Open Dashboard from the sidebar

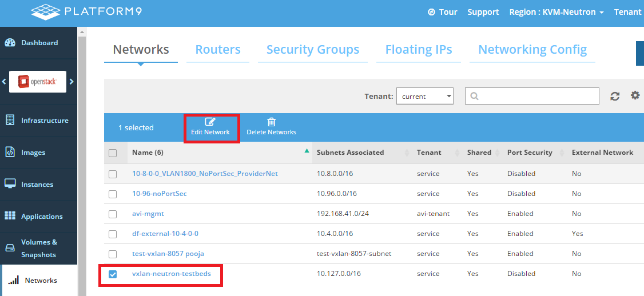tap(39, 43)
